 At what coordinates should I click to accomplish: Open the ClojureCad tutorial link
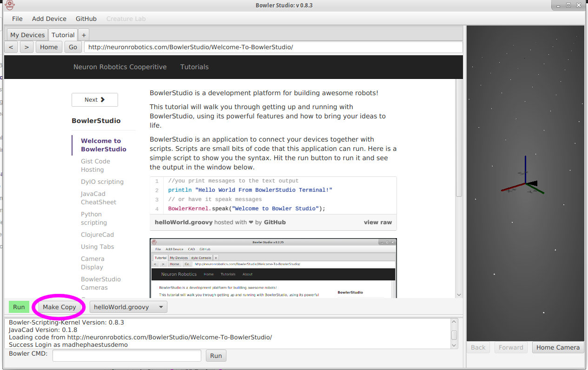[97, 234]
